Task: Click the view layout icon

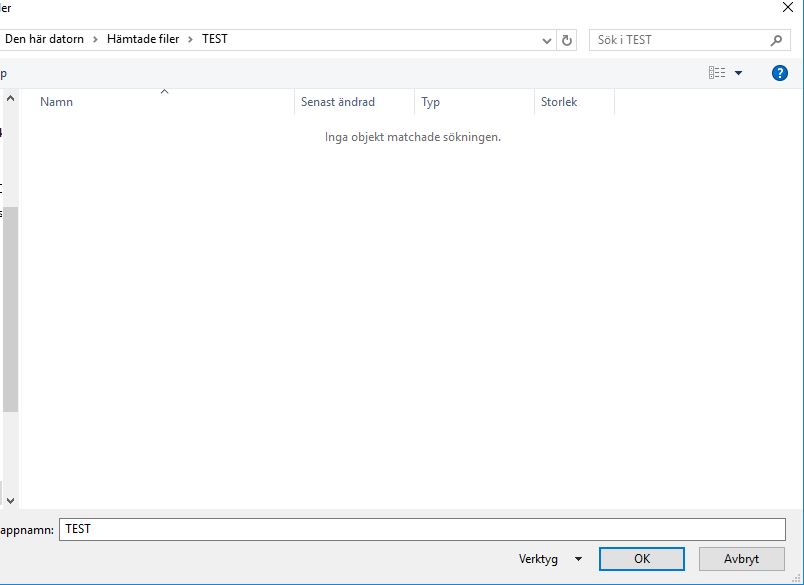Action: pos(717,73)
